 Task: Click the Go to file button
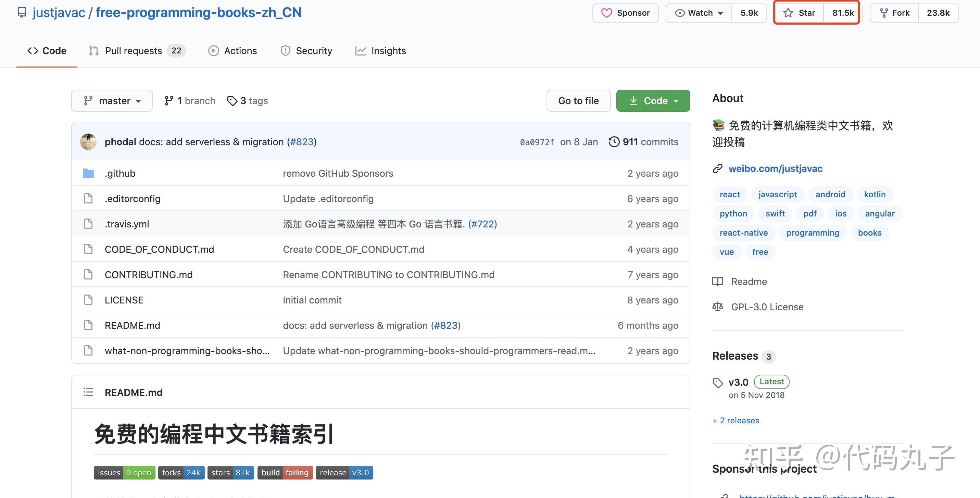(x=578, y=101)
